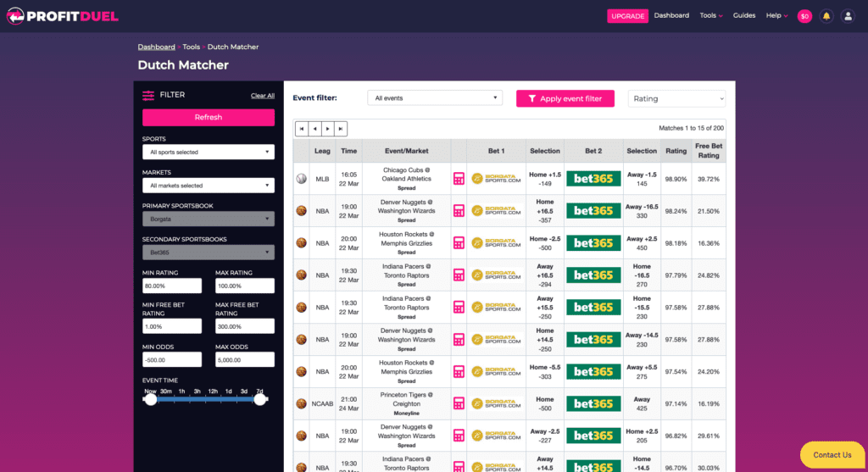The image size is (868, 472).
Task: Open calculator for Houston Rockets -5.5 row
Action: point(459,371)
